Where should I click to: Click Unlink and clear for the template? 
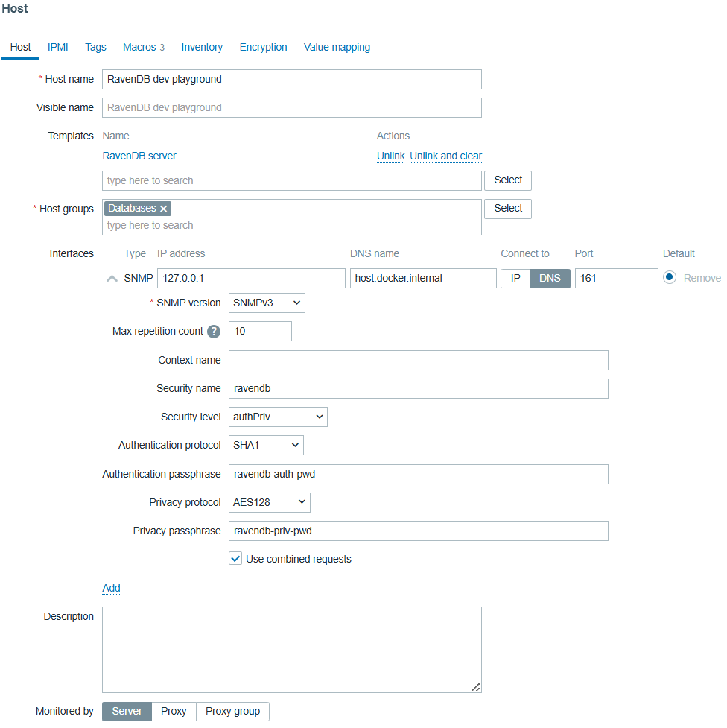(445, 156)
